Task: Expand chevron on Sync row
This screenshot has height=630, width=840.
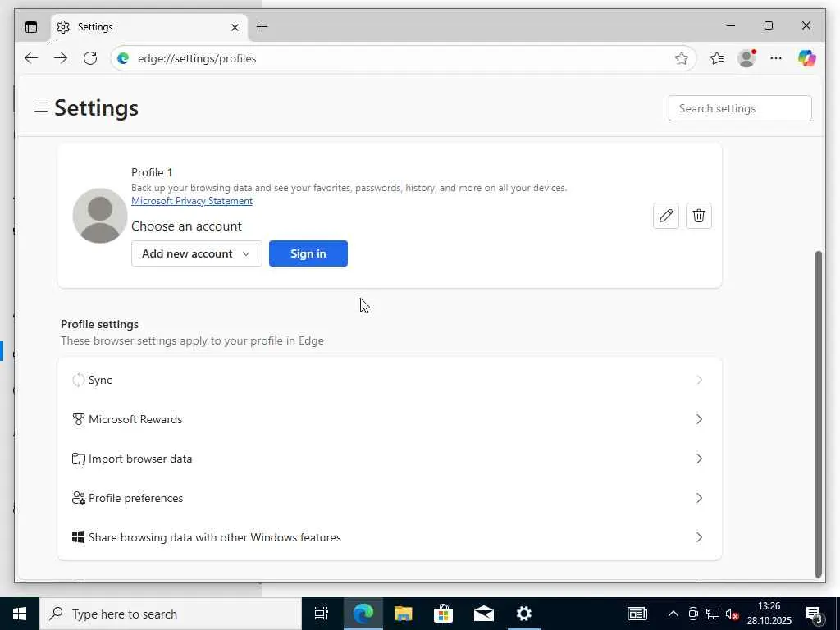Action: tap(699, 380)
